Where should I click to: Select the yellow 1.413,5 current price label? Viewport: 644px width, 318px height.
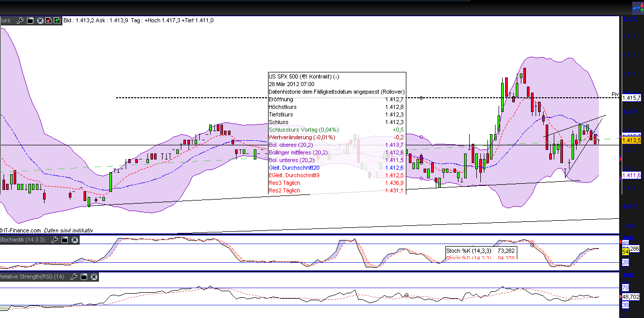click(631, 140)
